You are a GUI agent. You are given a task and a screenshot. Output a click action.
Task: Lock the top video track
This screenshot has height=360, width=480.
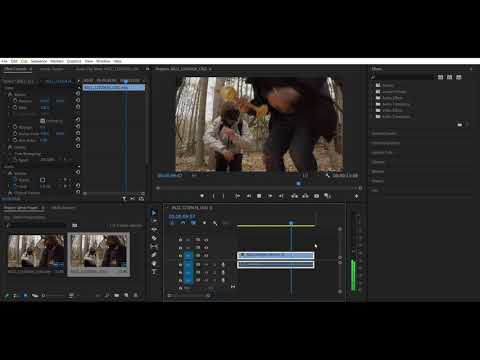coord(180,240)
